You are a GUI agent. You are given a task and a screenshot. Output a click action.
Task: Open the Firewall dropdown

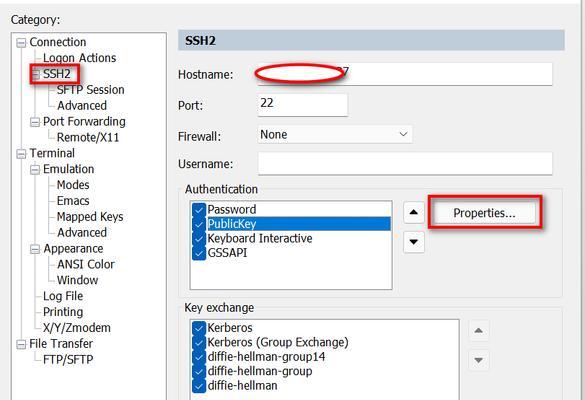pyautogui.click(x=335, y=134)
